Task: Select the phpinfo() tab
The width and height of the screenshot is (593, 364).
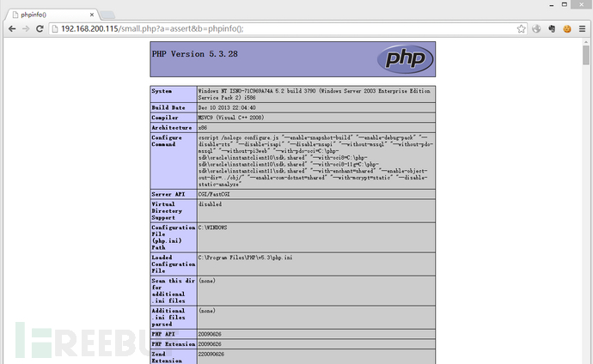Action: coord(52,15)
